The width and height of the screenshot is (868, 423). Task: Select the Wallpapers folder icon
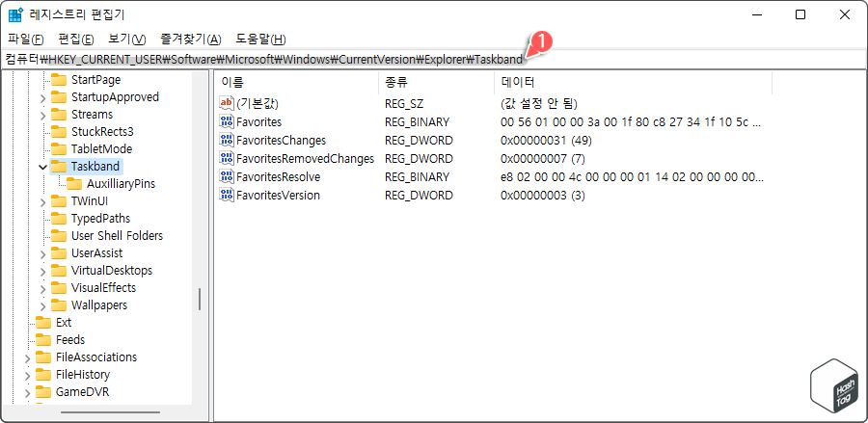[x=59, y=305]
